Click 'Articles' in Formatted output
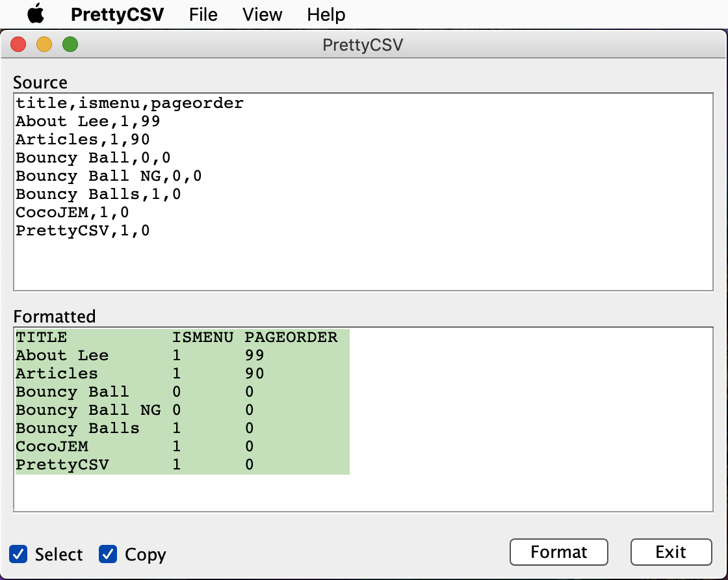The height and width of the screenshot is (580, 728). pyautogui.click(x=57, y=373)
